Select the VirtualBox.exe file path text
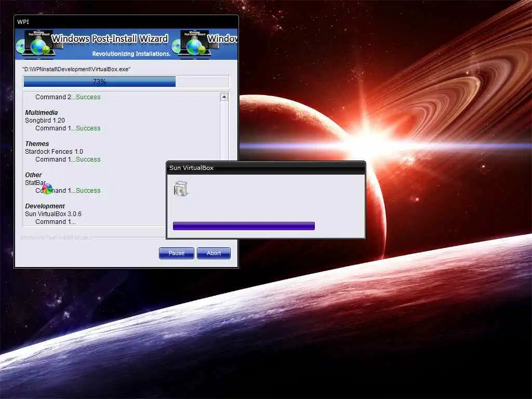 point(76,69)
